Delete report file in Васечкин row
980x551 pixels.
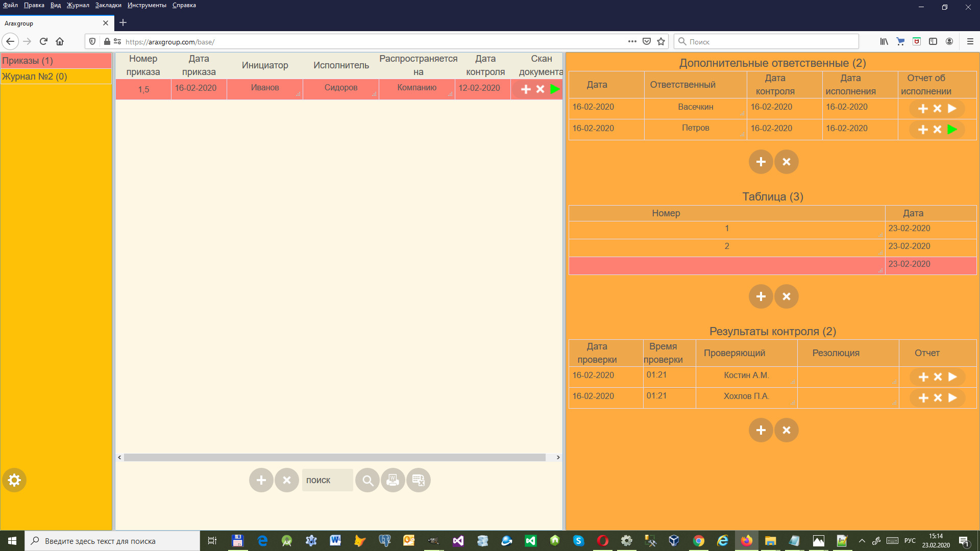click(937, 108)
